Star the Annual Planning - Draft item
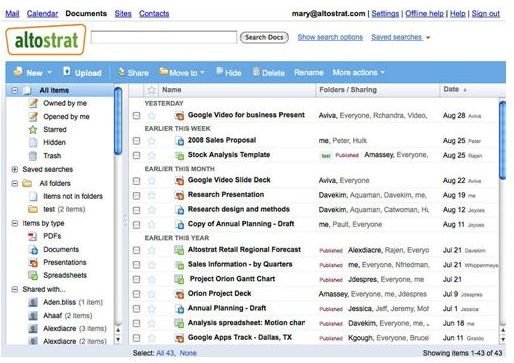514x363 pixels. coord(152,309)
